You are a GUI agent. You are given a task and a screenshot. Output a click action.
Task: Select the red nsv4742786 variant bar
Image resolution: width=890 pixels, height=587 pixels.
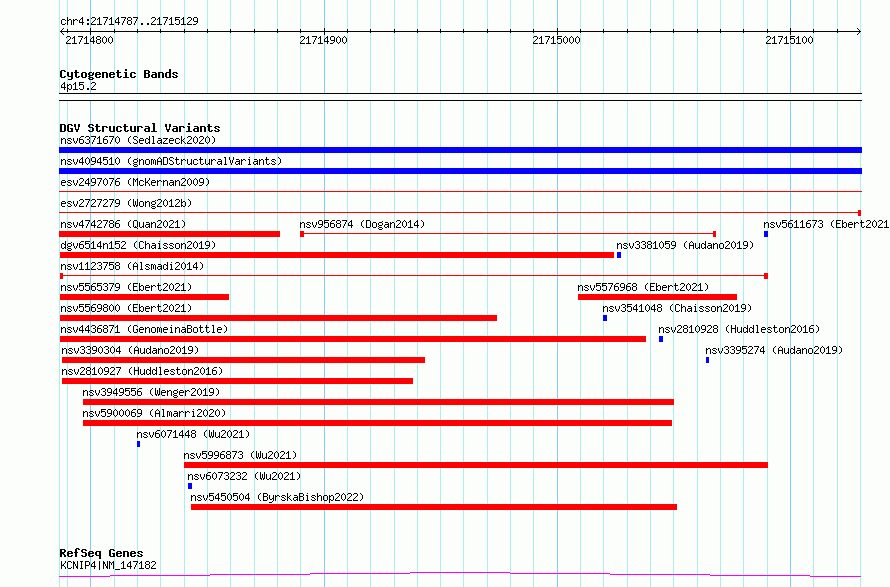click(170, 234)
